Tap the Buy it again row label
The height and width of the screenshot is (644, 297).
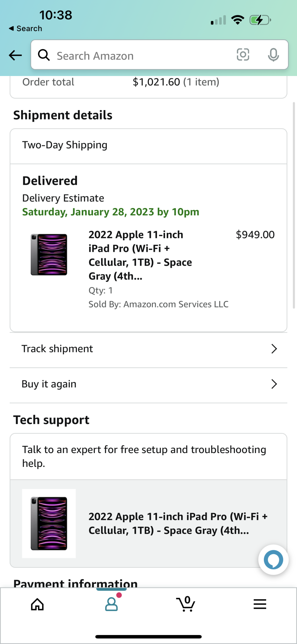[49, 384]
